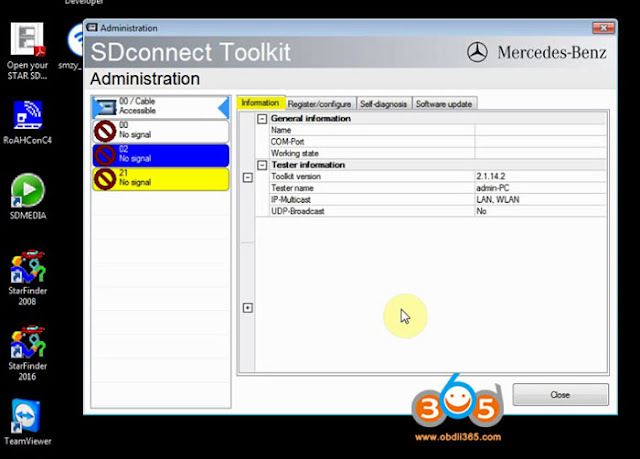Click the Toolkit version value 2.1.14.2
The image size is (640, 459).
pyautogui.click(x=491, y=176)
